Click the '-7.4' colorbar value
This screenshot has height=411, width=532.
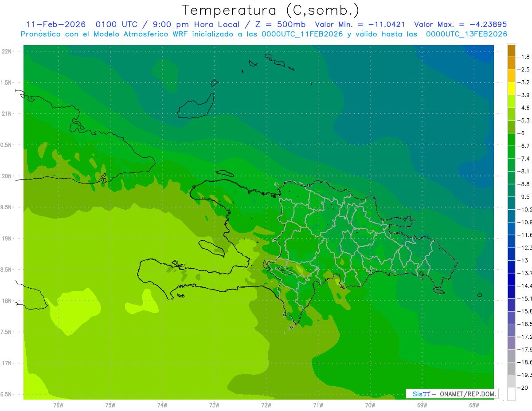[524, 158]
